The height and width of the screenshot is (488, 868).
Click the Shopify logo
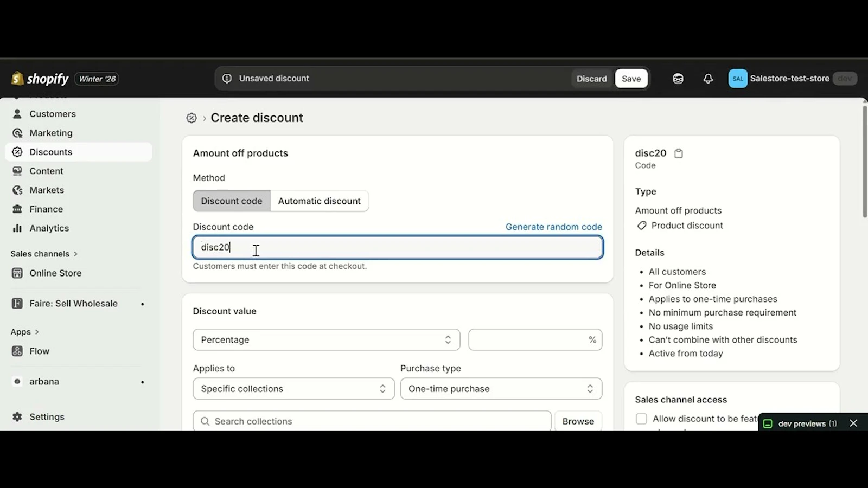pyautogui.click(x=40, y=79)
